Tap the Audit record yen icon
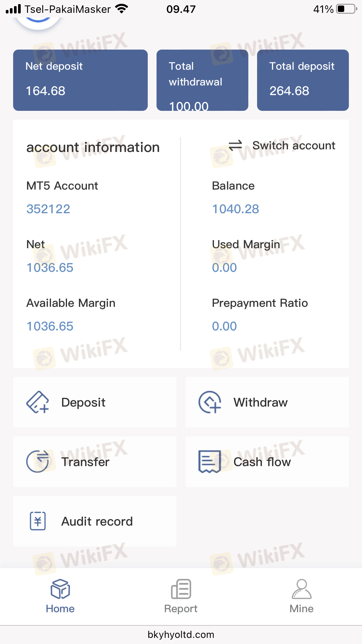This screenshot has height=644, width=362. (x=38, y=521)
